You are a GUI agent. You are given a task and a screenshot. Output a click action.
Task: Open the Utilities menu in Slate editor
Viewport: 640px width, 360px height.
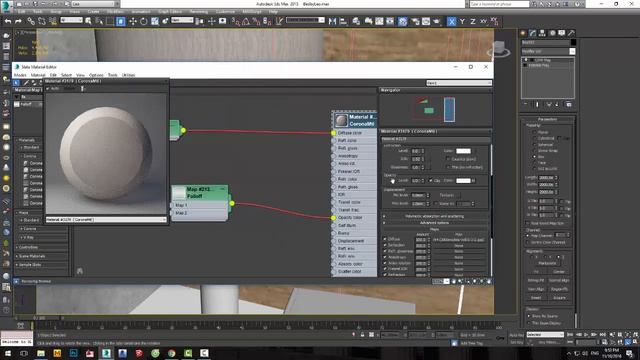(129, 75)
